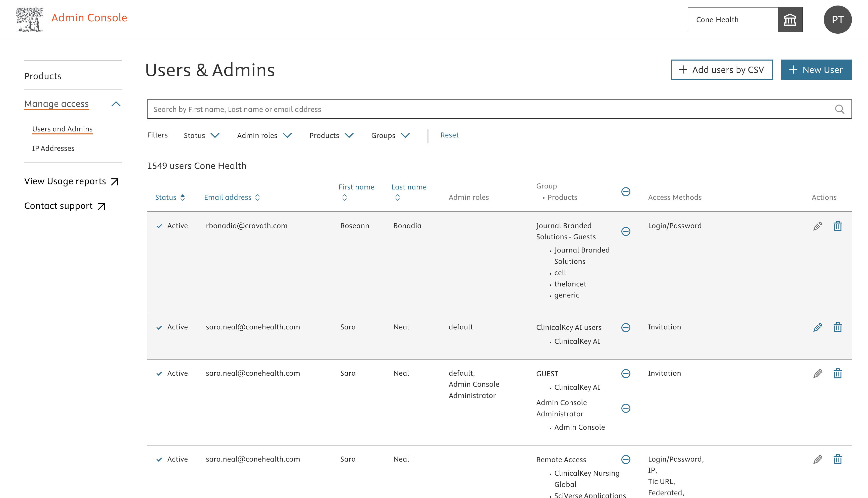The image size is (868, 498).
Task: Delete the rbonadia@cravath.com user
Action: 838,226
